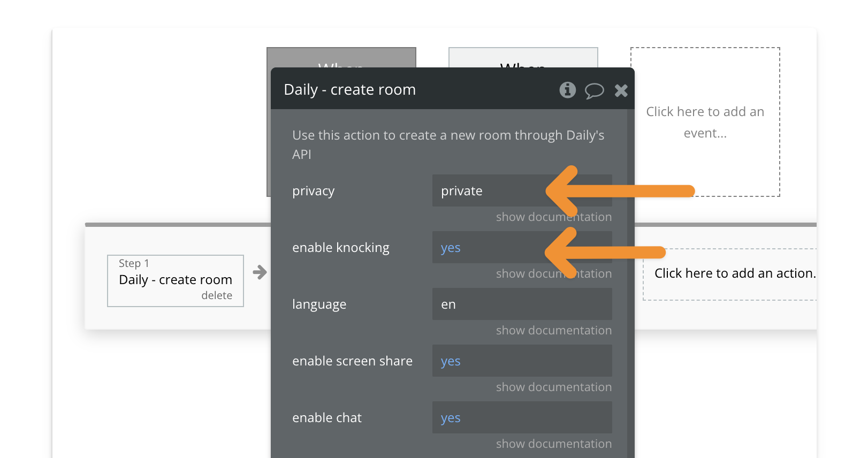Screen dimensions: 868x458
Task: Show documentation for the language field
Action: point(553,330)
